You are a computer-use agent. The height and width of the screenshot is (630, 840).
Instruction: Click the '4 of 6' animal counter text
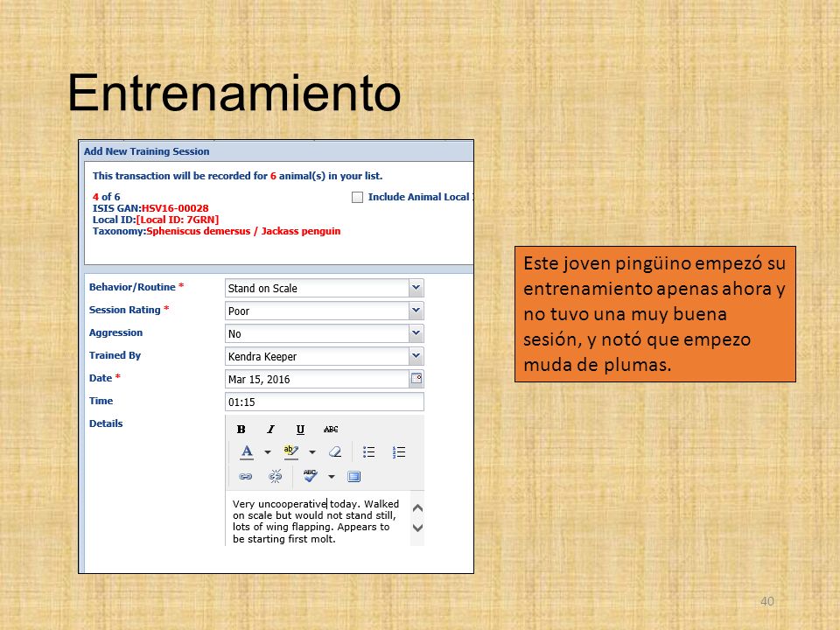click(x=106, y=197)
